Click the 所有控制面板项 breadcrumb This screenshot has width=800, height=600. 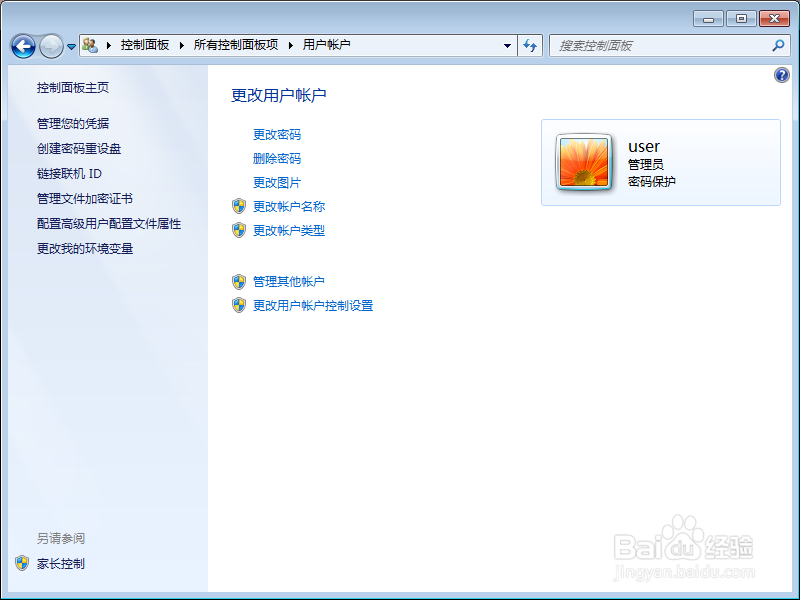[x=236, y=45]
